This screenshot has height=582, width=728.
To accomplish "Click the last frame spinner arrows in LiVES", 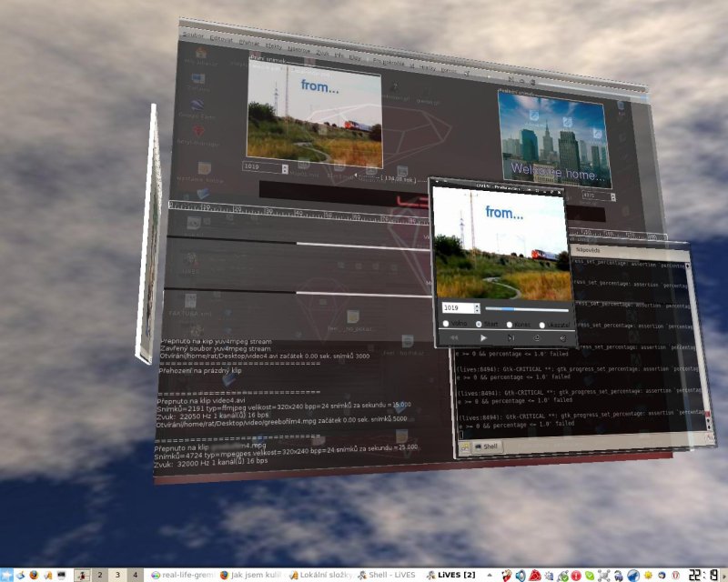I will [612, 196].
